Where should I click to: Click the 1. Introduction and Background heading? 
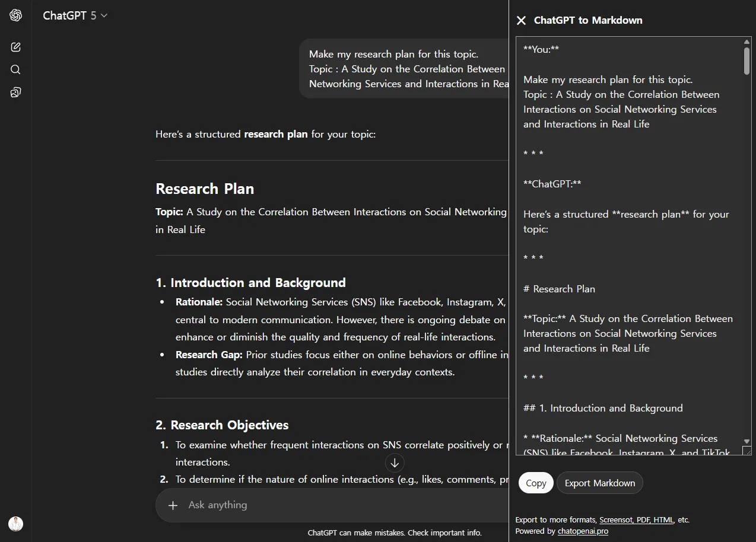pyautogui.click(x=250, y=283)
